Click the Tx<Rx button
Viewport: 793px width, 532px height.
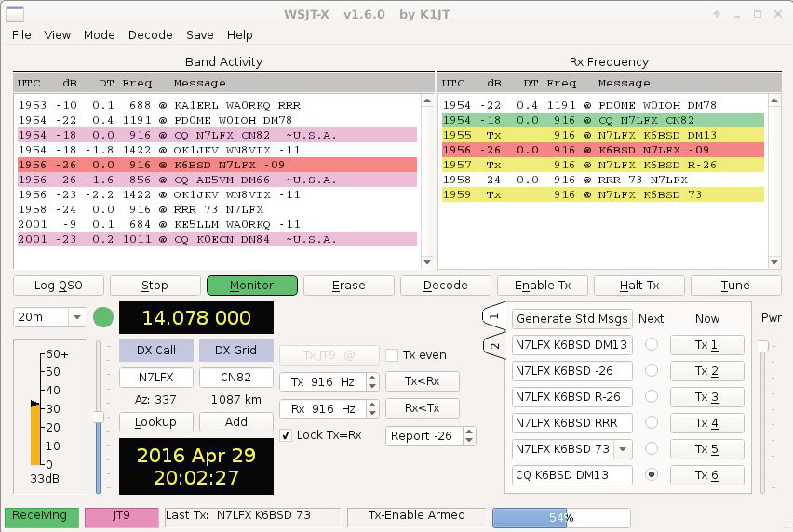tap(423, 381)
